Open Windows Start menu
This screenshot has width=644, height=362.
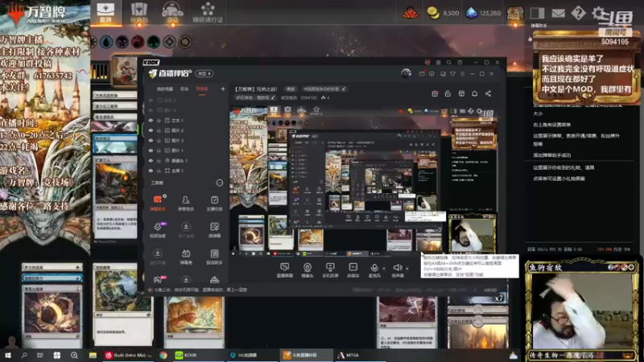pyautogui.click(x=7, y=355)
